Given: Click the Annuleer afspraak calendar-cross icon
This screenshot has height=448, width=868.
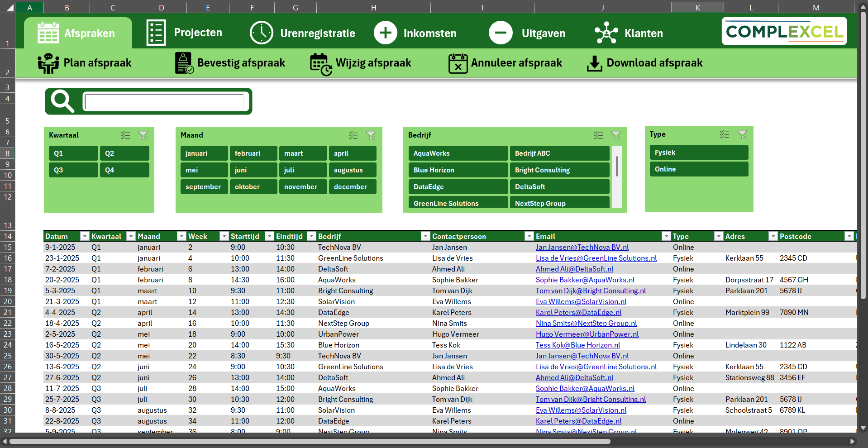Looking at the screenshot, I should [x=458, y=63].
